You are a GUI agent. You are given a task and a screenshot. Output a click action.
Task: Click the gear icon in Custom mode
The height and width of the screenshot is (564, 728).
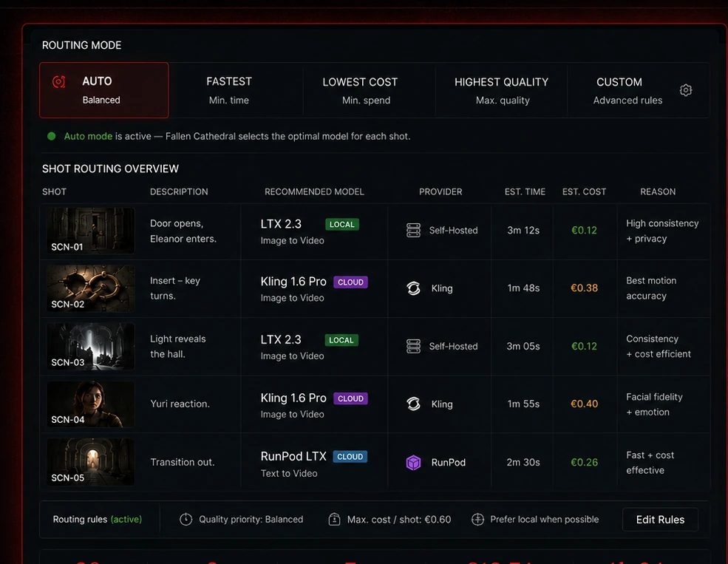point(686,90)
